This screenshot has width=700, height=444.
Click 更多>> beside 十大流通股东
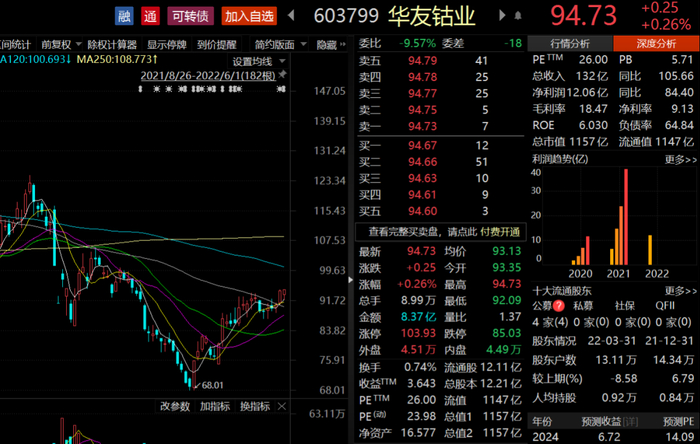click(x=680, y=291)
